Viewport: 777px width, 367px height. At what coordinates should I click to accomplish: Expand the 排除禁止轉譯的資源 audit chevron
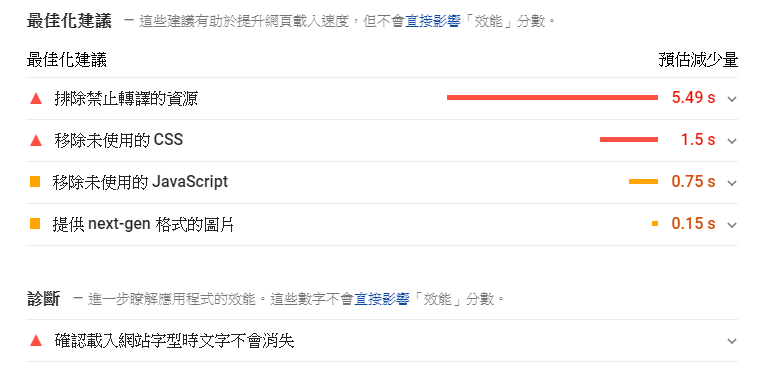(x=731, y=99)
